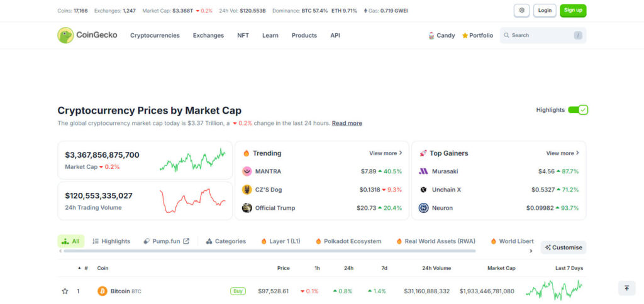The width and height of the screenshot is (644, 304).
Task: Click the Sign up button
Action: point(573,10)
